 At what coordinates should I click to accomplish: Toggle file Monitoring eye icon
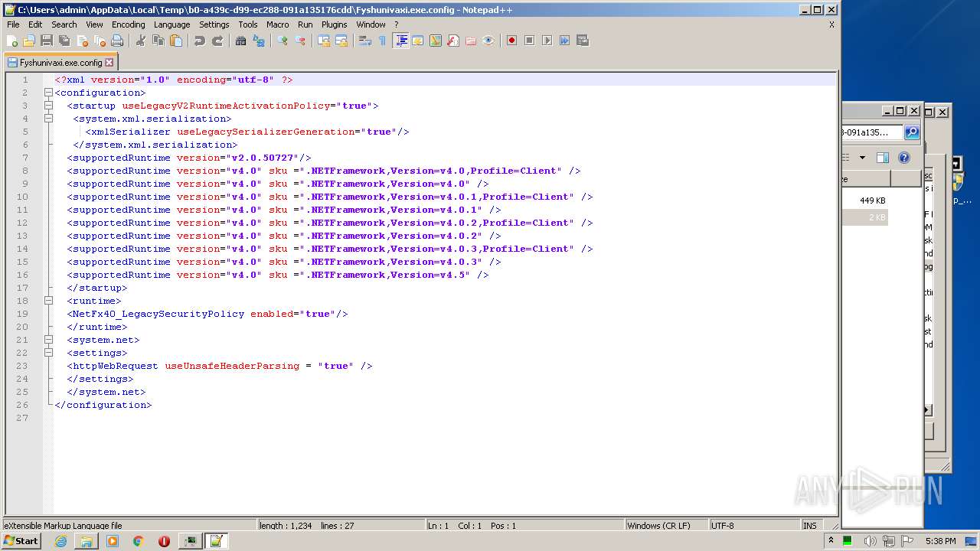coord(488,41)
